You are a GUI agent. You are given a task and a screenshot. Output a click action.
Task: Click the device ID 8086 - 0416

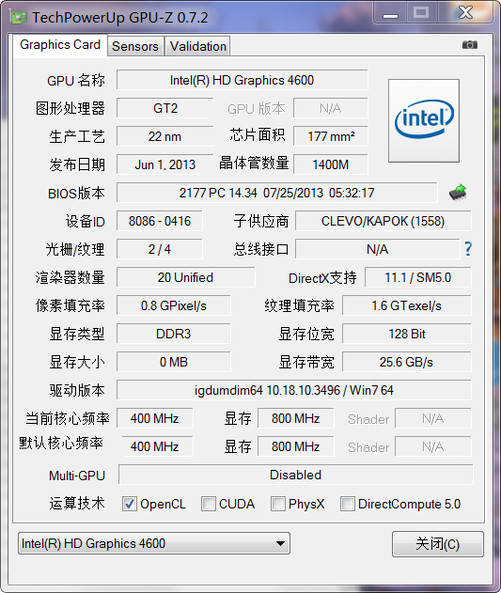[x=159, y=221]
